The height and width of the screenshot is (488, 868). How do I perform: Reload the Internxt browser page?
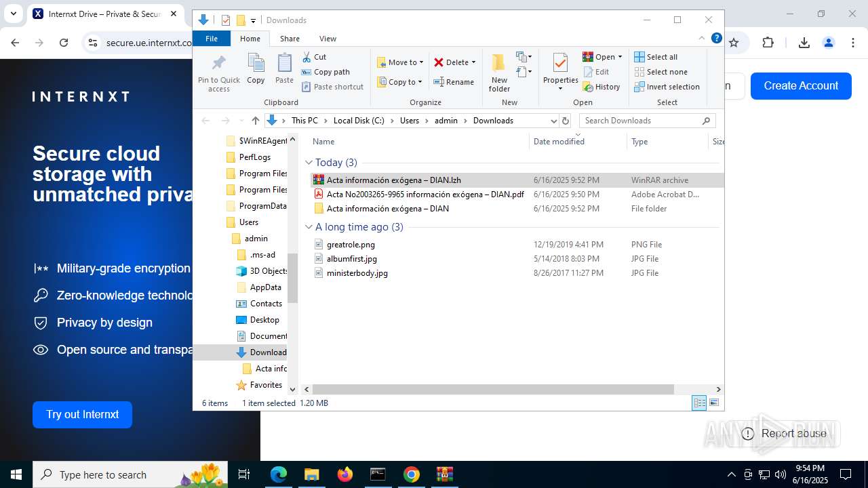click(x=64, y=43)
